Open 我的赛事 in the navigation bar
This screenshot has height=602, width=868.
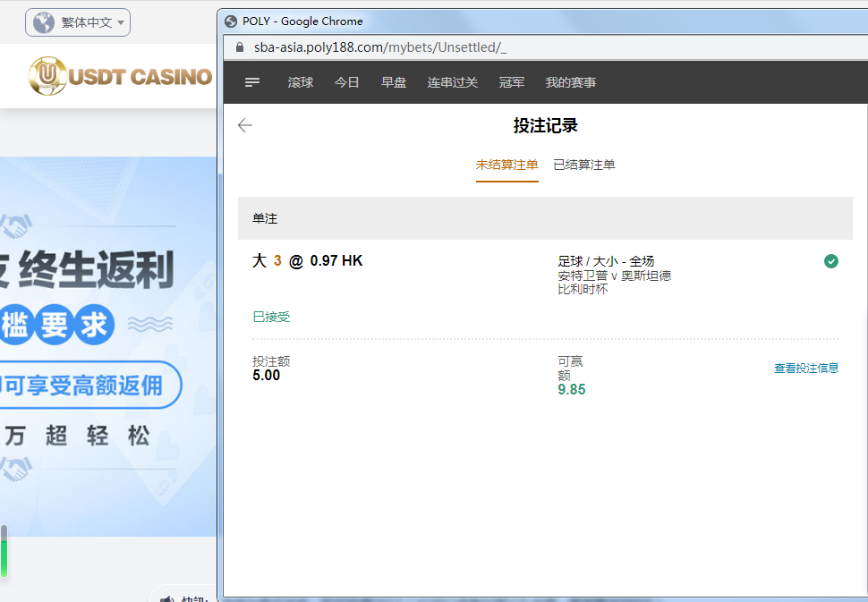pos(571,82)
